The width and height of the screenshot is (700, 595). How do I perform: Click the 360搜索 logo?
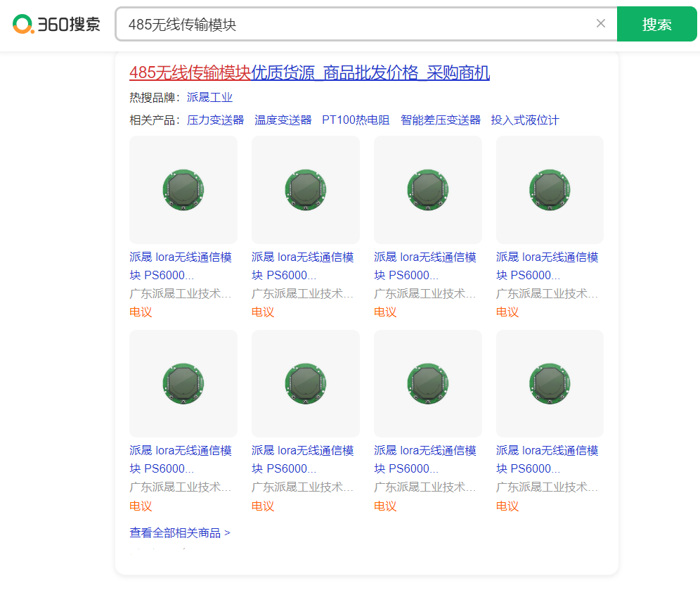(56, 25)
